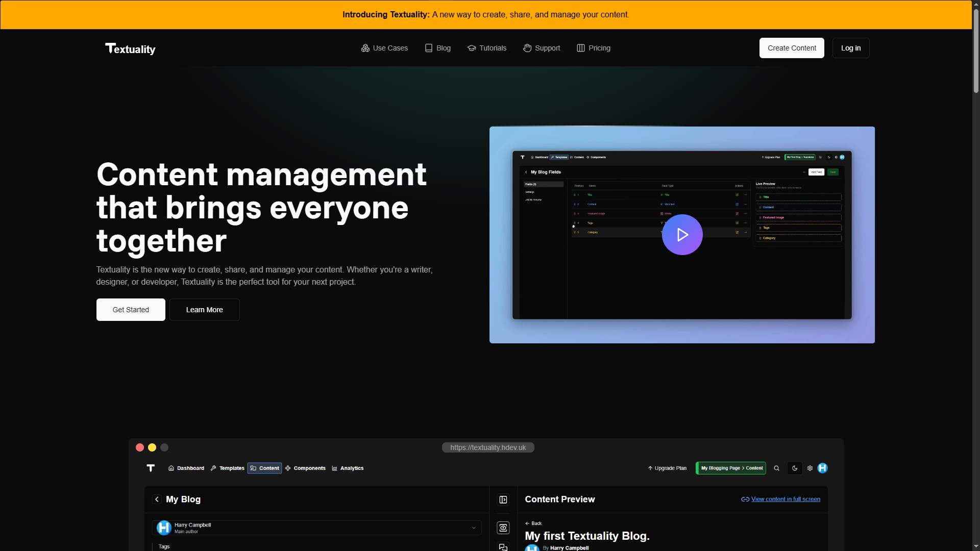The image size is (980, 551).
Task: Click the Learn More button
Action: pos(205,310)
